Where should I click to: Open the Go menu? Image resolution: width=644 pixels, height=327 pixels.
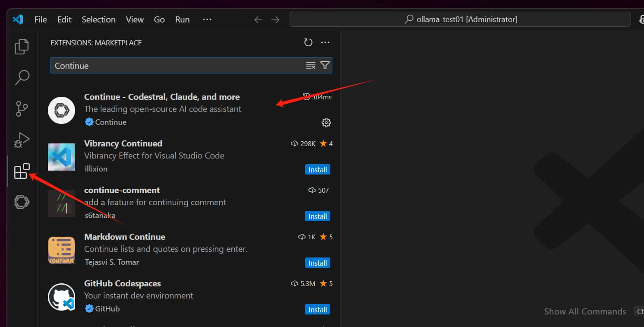tap(159, 19)
